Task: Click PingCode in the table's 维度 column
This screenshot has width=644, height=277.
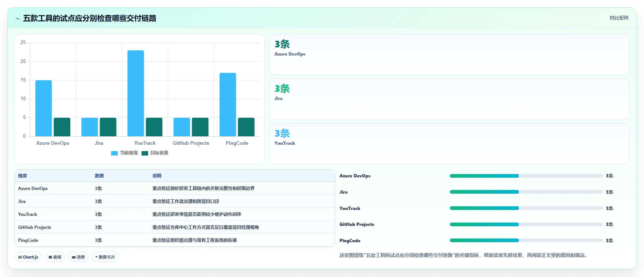Action: 28,240
